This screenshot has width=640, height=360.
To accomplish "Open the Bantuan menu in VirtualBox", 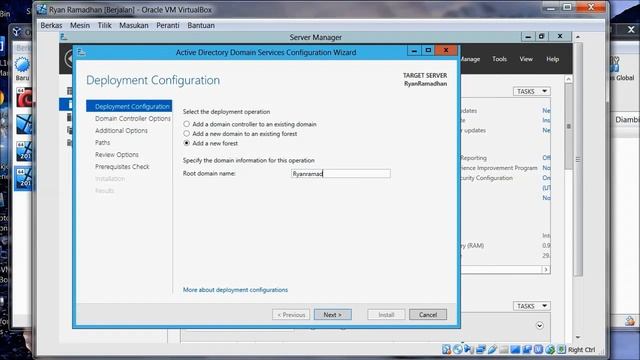I will (x=201, y=25).
